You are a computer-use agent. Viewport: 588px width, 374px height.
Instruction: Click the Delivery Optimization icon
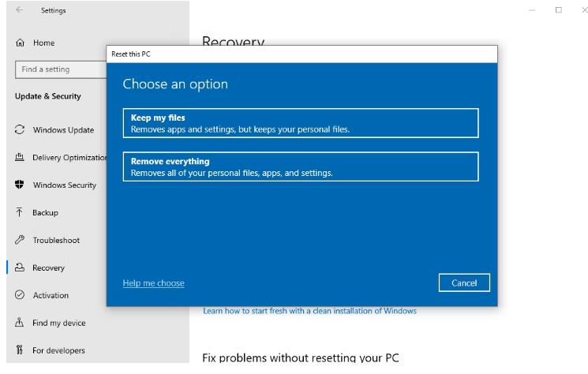tap(20, 157)
